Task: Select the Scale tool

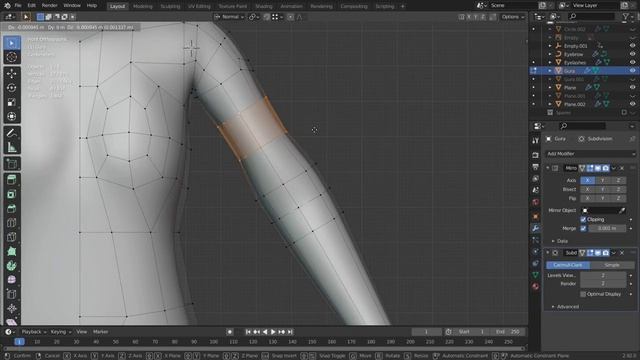Action: click(12, 102)
